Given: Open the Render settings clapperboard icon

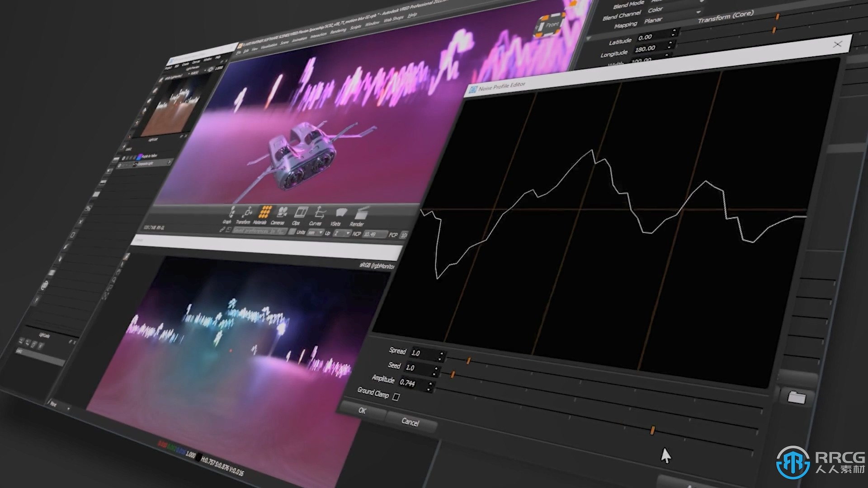Looking at the screenshot, I should pos(359,217).
